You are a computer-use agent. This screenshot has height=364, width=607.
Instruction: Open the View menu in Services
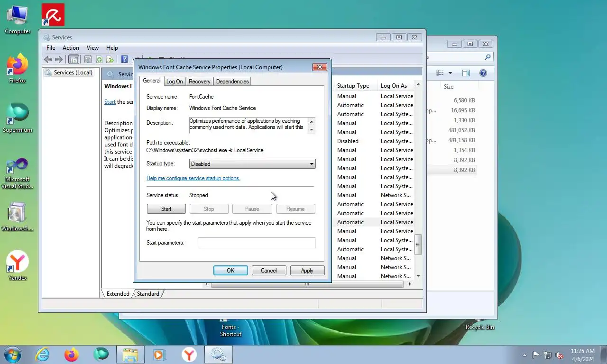(x=92, y=48)
